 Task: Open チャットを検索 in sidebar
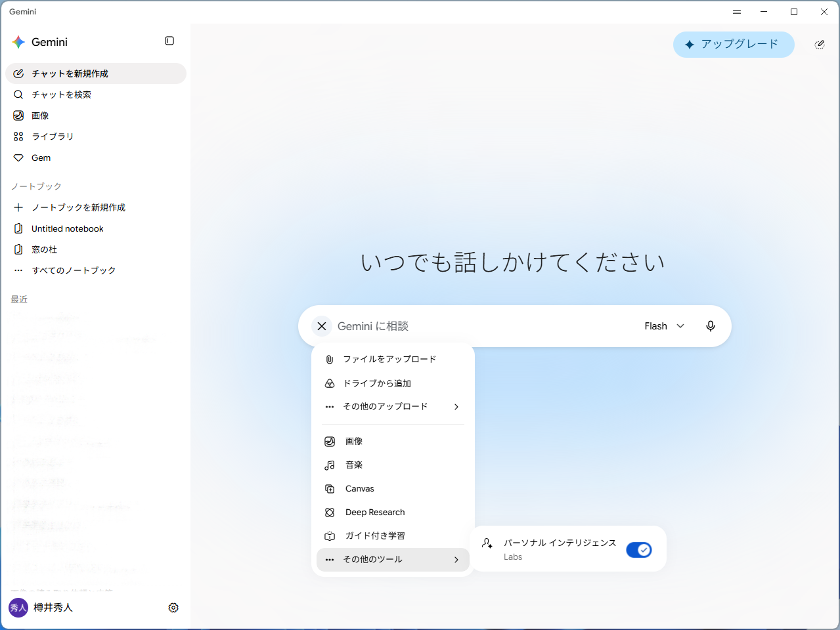point(96,94)
